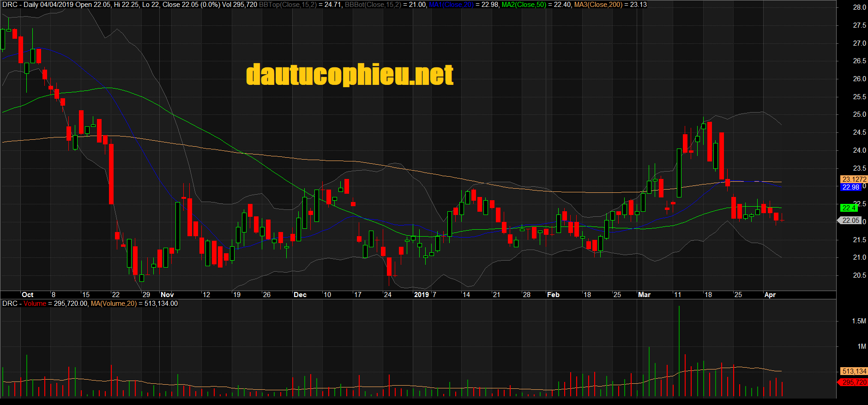Click the Mar date axis label

[x=644, y=295]
